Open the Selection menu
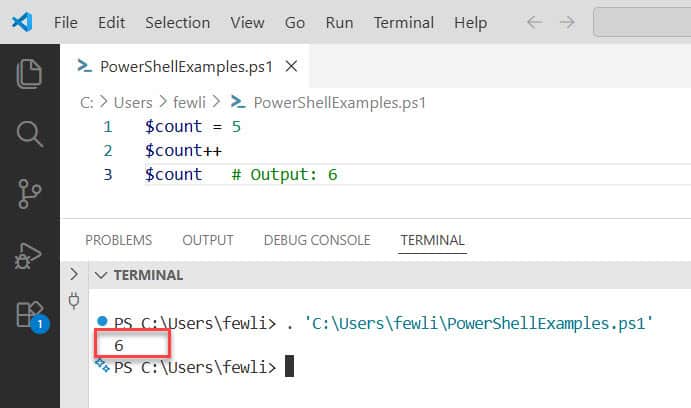 tap(178, 22)
